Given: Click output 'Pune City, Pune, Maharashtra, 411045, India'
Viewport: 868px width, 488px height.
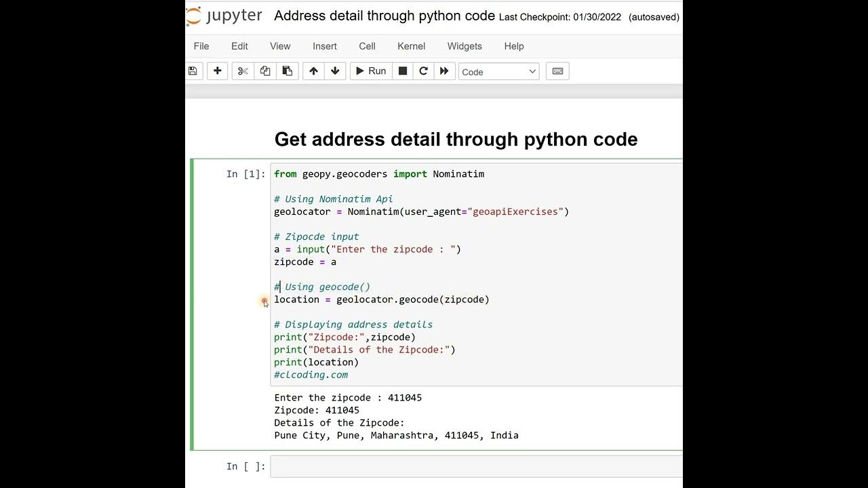Looking at the screenshot, I should [x=396, y=435].
